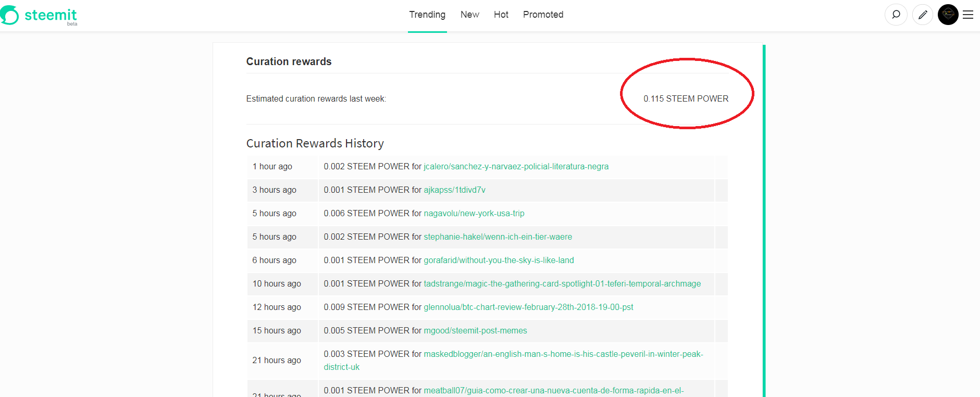
Task: Open tadstrange magic-the-gathering card spotlight link
Action: coord(562,284)
